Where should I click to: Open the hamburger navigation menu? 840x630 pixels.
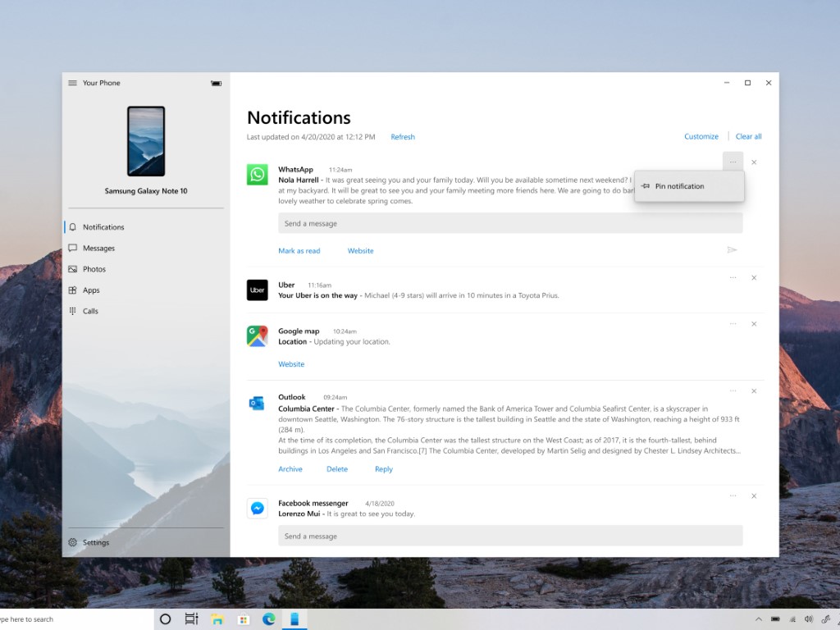coord(72,83)
